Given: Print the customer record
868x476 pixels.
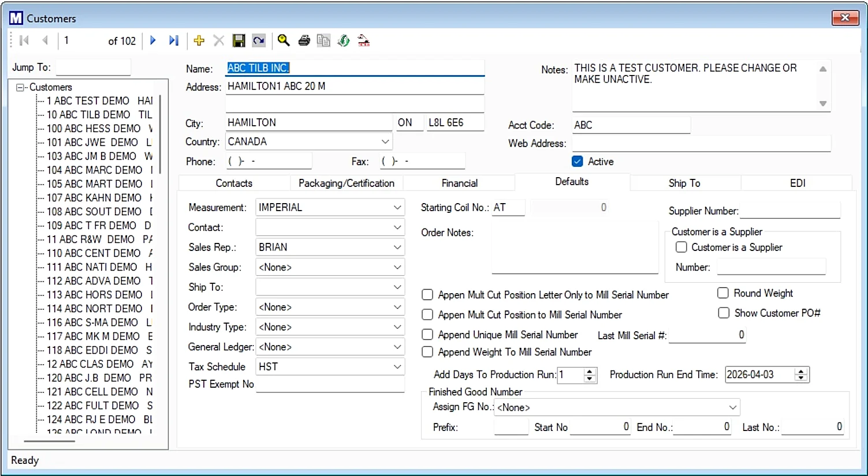Looking at the screenshot, I should point(303,40).
